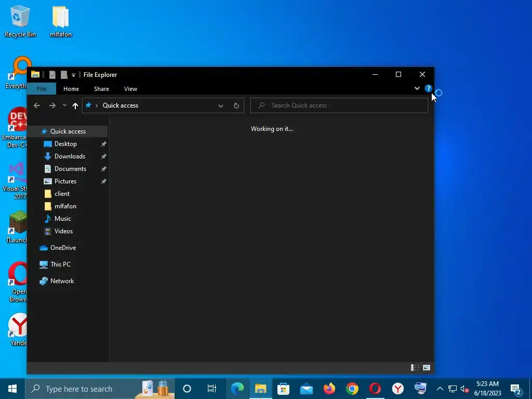Image resolution: width=532 pixels, height=399 pixels.
Task: Open the Recycle Bin desktop icon
Action: (x=20, y=21)
